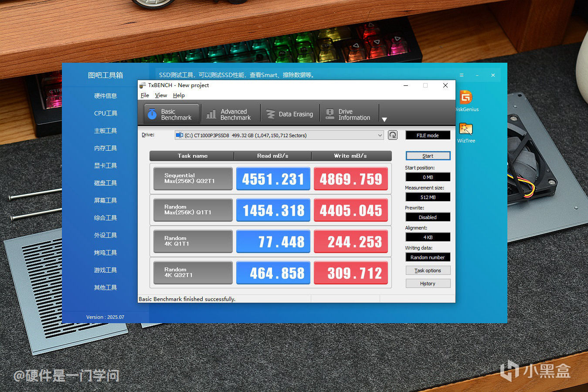The width and height of the screenshot is (588, 392).
Task: Select 烤鸡工具 in the toolbox sidebar
Action: (105, 253)
